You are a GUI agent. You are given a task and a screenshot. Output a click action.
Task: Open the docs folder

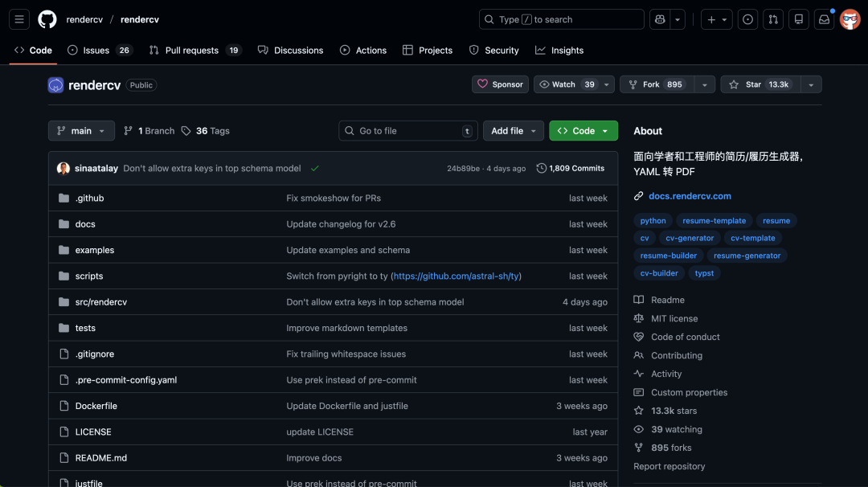pos(85,224)
